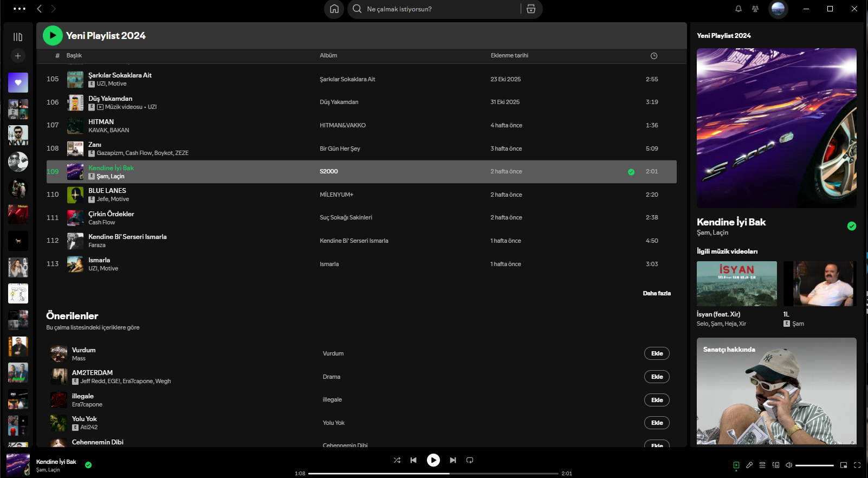Screen dimensions: 868x478
Task: Sort tracks by Albüm column
Action: tap(328, 55)
